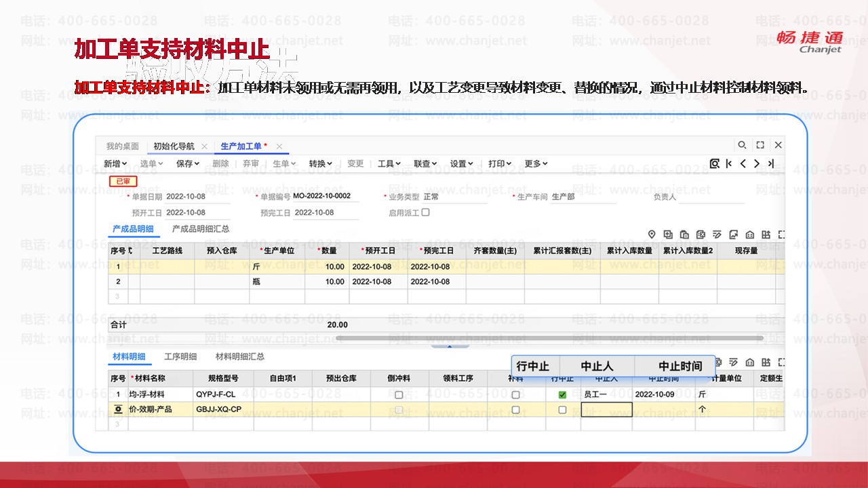Jump to the last record
This screenshot has width=868, height=488.
coord(771,163)
